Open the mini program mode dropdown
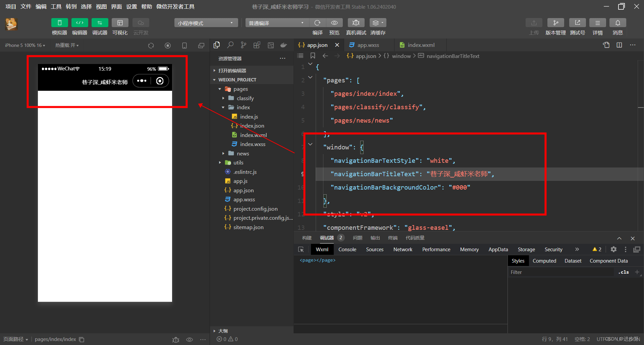644x345 pixels. [x=206, y=23]
